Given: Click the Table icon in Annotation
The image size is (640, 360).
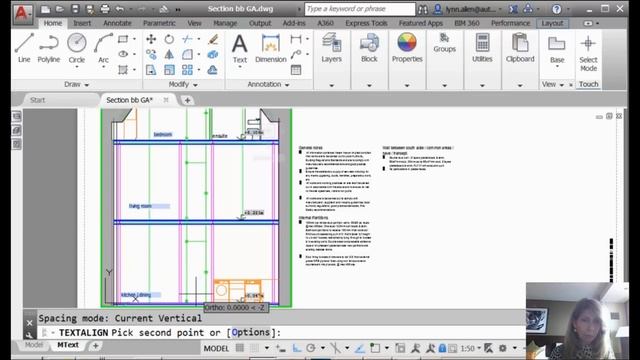Looking at the screenshot, I should coord(296,70).
